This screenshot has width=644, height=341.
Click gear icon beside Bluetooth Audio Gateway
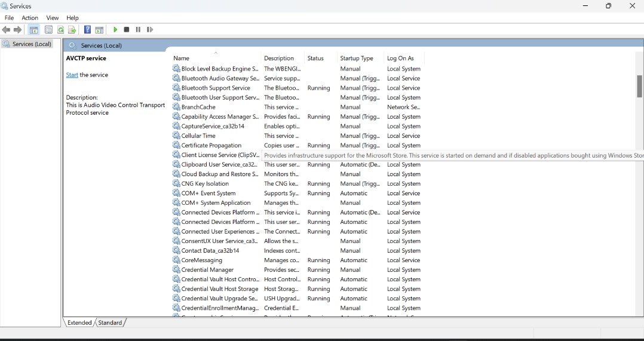176,78
